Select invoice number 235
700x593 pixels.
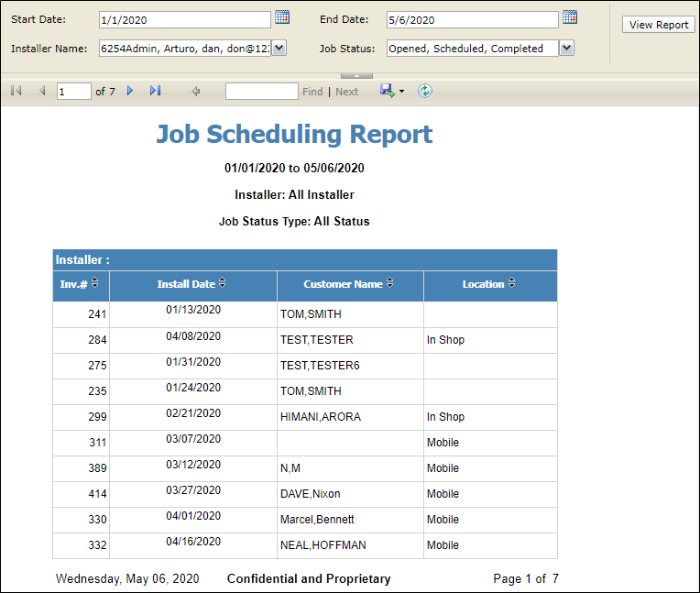(97, 391)
